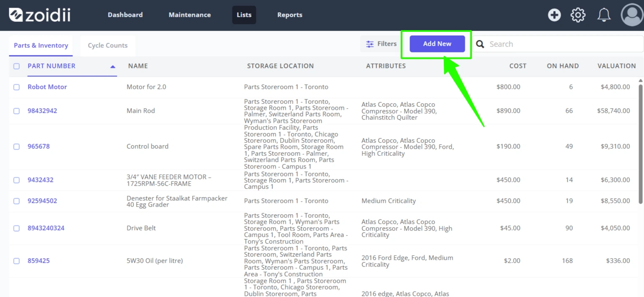644x297 pixels.
Task: Switch to the Cycle Counts tab
Action: tap(108, 45)
